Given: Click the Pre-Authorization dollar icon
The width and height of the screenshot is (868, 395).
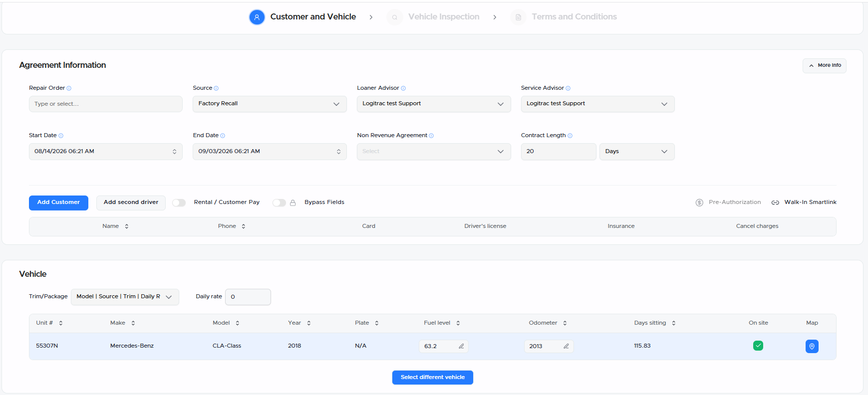Looking at the screenshot, I should [x=699, y=202].
